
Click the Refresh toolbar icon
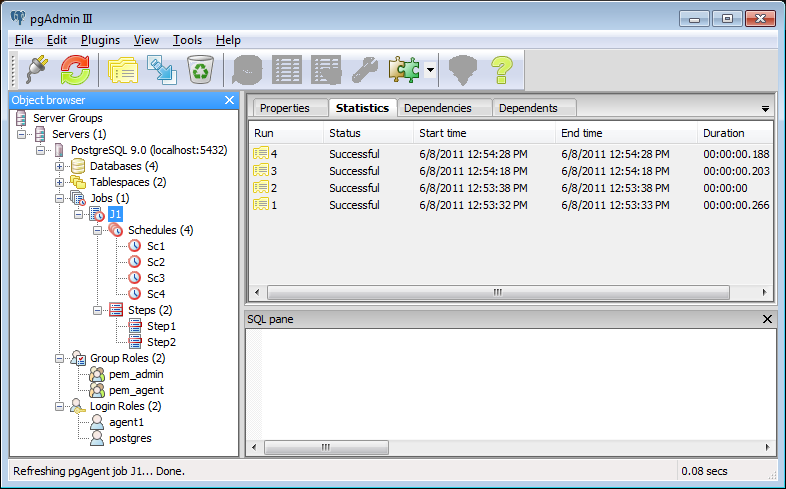(x=75, y=70)
